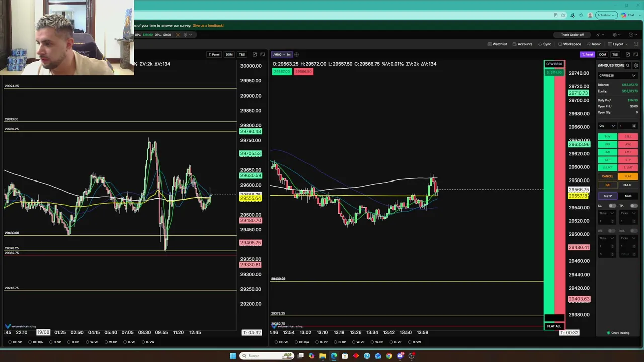The width and height of the screenshot is (644, 362).
Task: Toggle the Trade Copier button
Action: tap(572, 35)
